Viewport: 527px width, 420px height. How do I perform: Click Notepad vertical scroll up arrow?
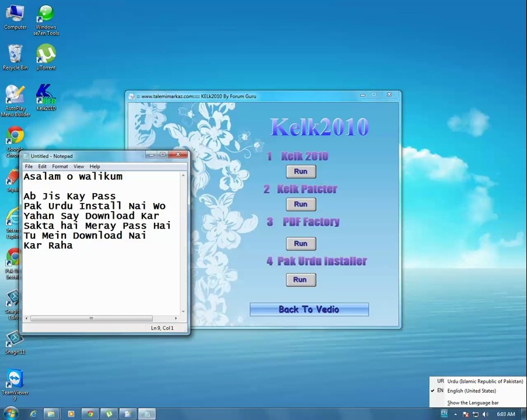183,176
